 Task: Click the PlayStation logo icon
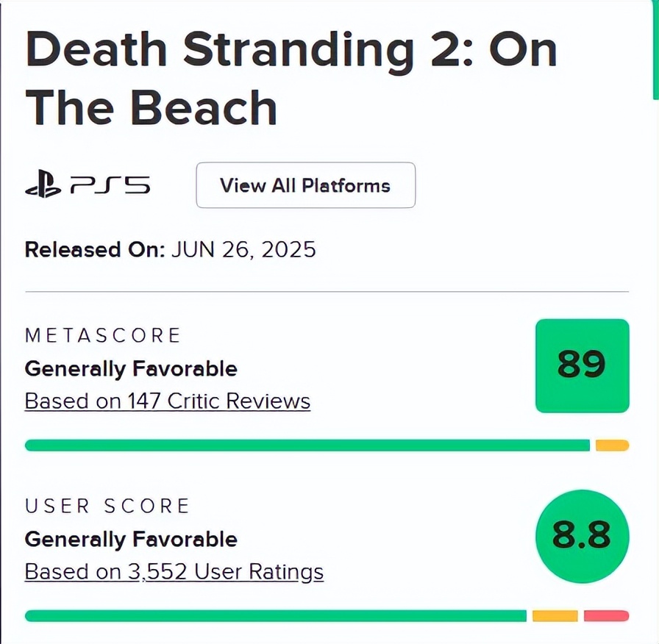click(x=43, y=187)
